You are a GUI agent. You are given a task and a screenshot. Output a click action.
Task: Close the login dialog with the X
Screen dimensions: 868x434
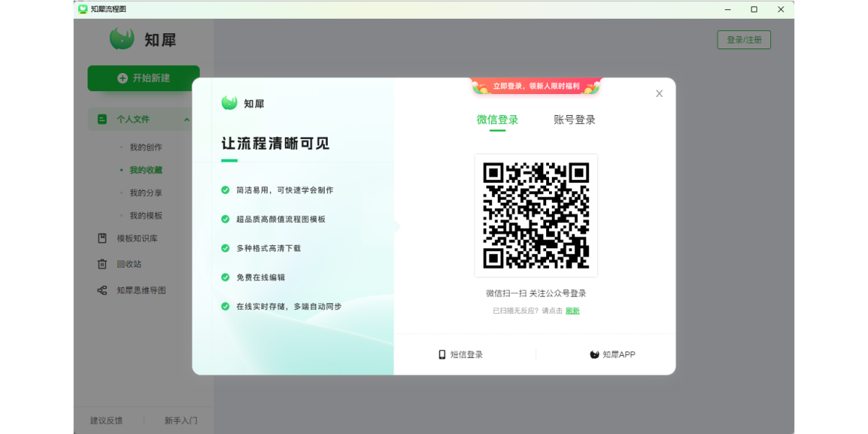pyautogui.click(x=659, y=93)
